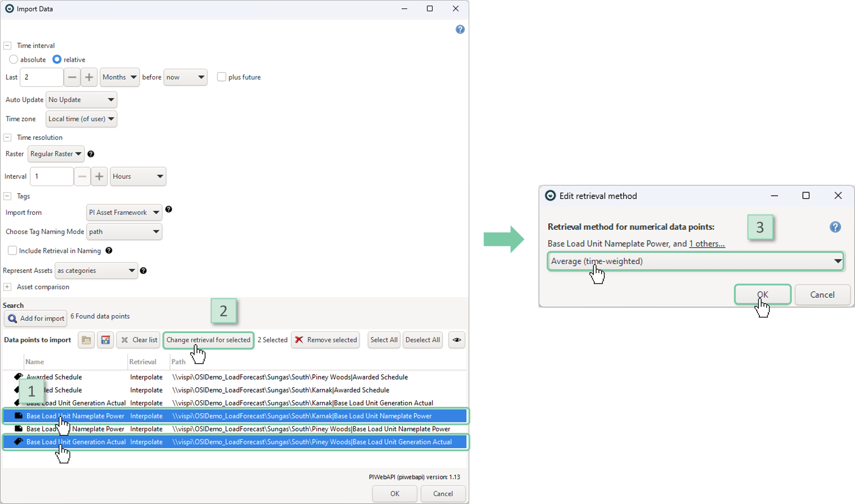
Task: Click the Retrieval column header
Action: pyautogui.click(x=143, y=362)
